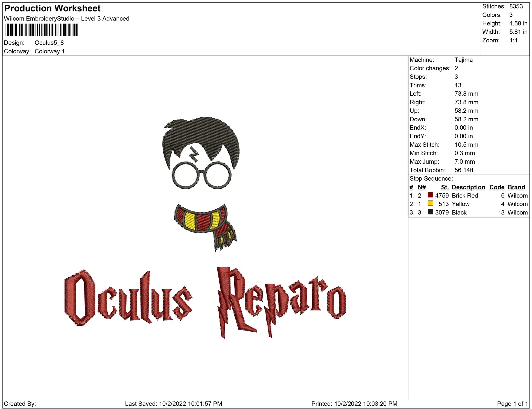The height and width of the screenshot is (409, 532).
Task: Click the 'St.' column header
Action: 445,187
